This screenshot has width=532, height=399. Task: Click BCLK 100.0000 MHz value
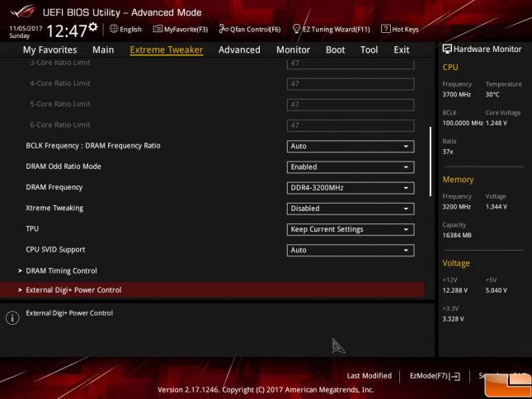pyautogui.click(x=463, y=123)
